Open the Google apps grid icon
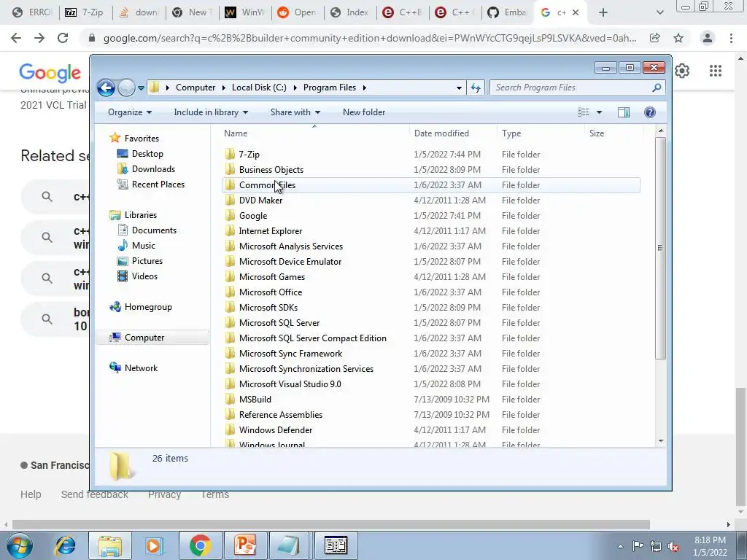Screen dimensions: 747x560 coord(715,71)
